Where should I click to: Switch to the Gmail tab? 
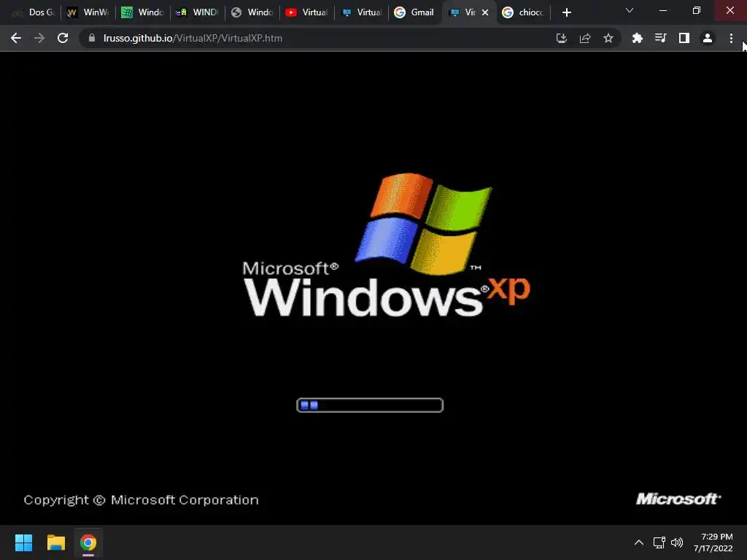point(414,12)
